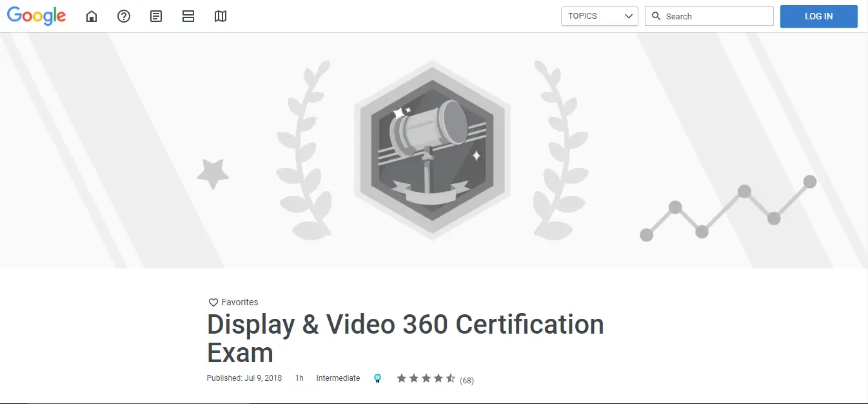Click the gavel hexagon badge image
The width and height of the screenshot is (868, 404).
pos(432,150)
